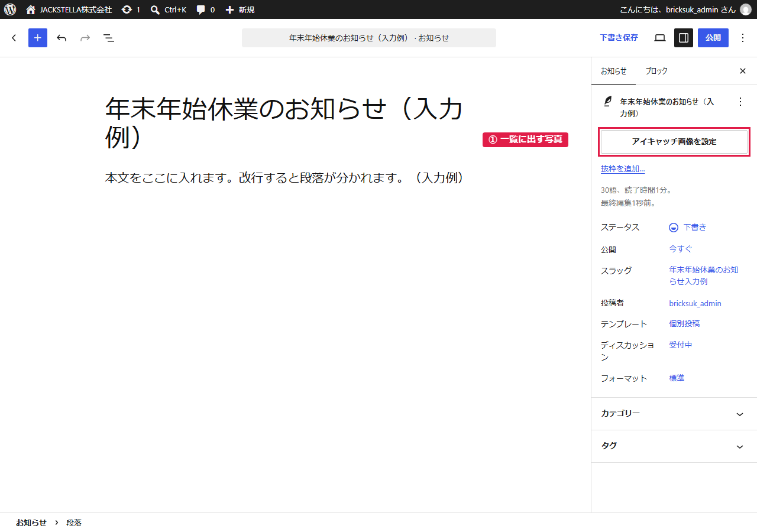Click the 新規 add new item
The height and width of the screenshot is (532, 757).
point(240,9)
